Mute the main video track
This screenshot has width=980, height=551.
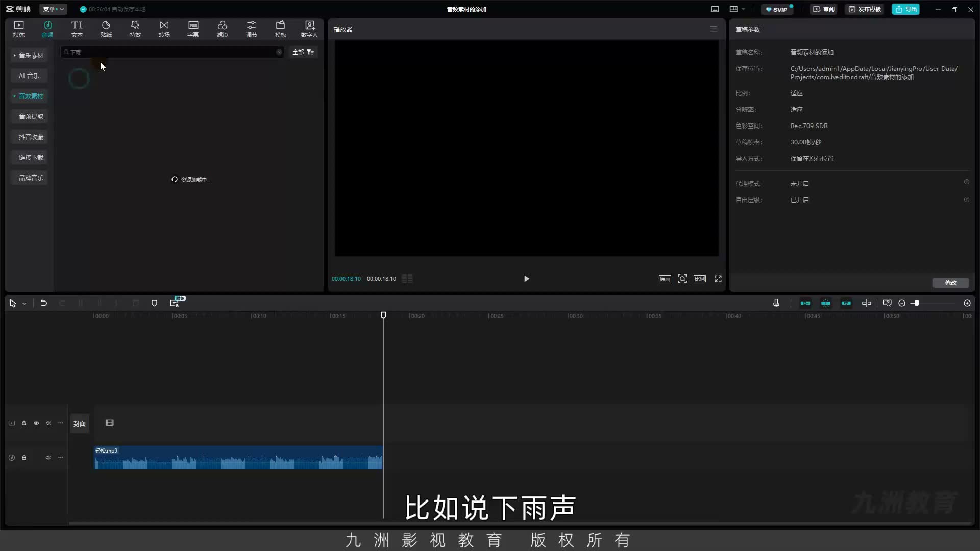coord(48,423)
